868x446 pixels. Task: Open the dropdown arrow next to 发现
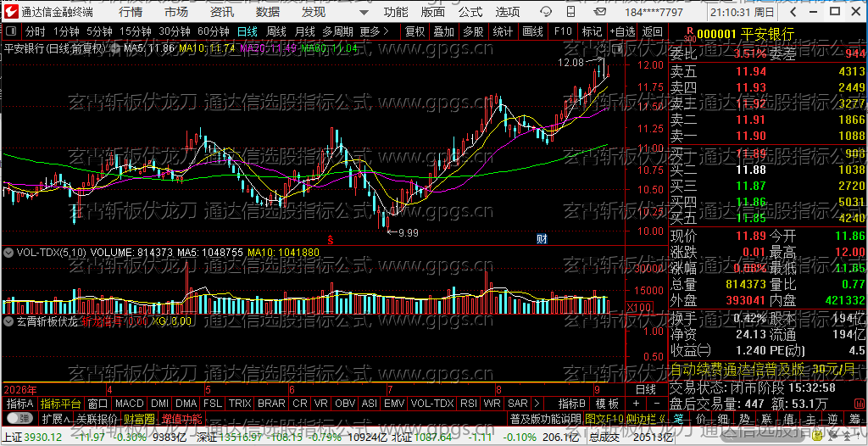(x=363, y=12)
